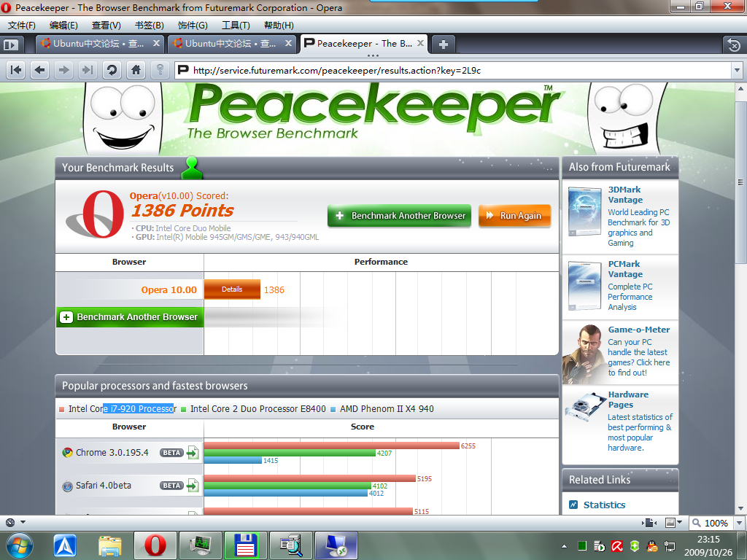Click the 1386 Points score text
Viewport: 747px width, 560px height.
coord(182,210)
